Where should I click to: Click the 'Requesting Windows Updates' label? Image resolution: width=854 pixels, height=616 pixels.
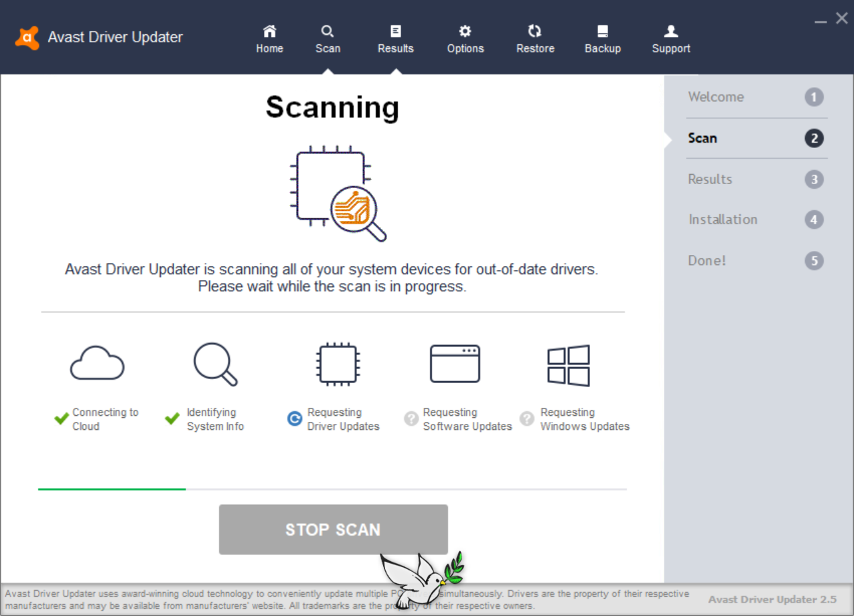click(585, 419)
